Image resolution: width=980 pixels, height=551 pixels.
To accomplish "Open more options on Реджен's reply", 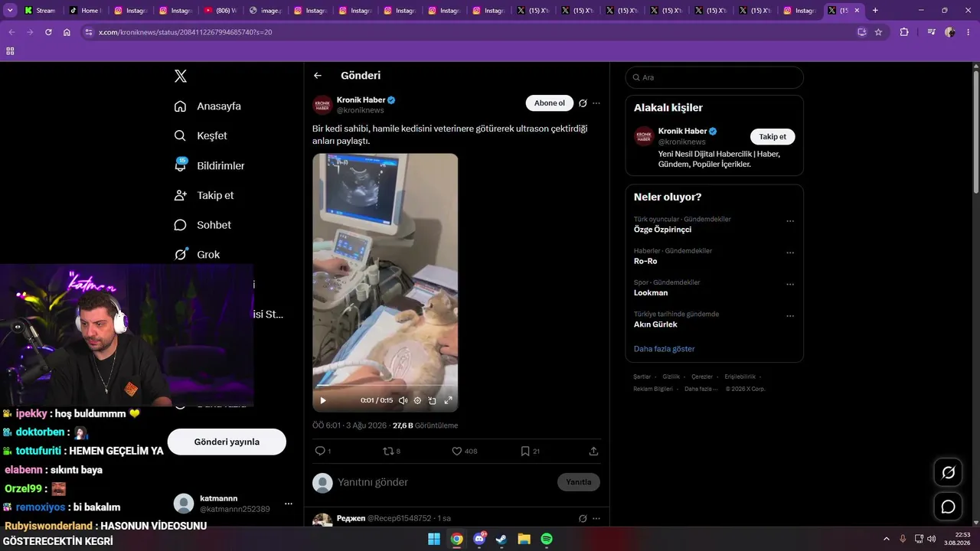I will pos(596,518).
